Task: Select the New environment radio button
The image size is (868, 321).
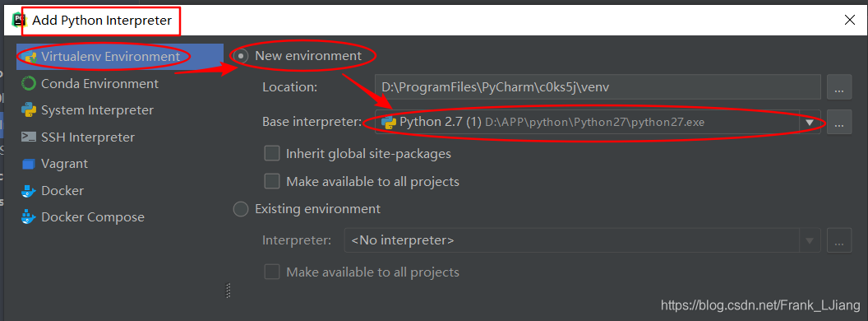Action: (x=241, y=55)
